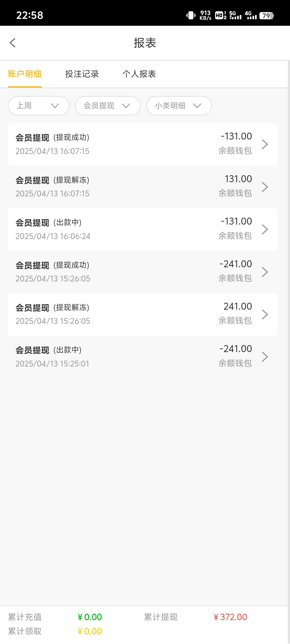The height and width of the screenshot is (644, 290).
Task: Tap the 累计充值 ¥0.00 total
Action: point(90,617)
